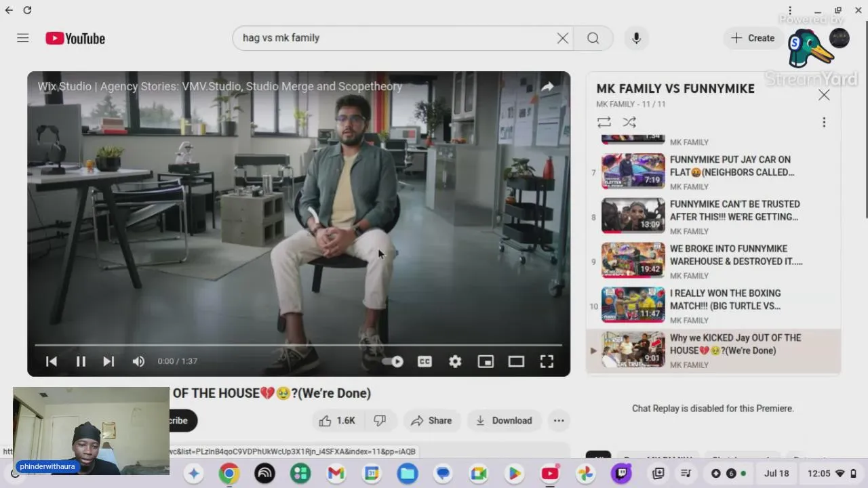This screenshot has width=868, height=488.
Task: Select the All filter chip
Action: coord(597,456)
